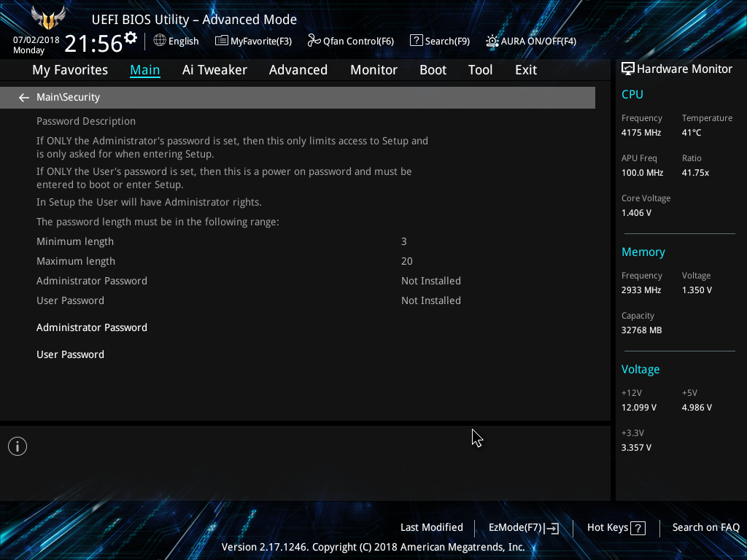The image size is (747, 560).
Task: Click Last Modified in footer
Action: tap(432, 528)
